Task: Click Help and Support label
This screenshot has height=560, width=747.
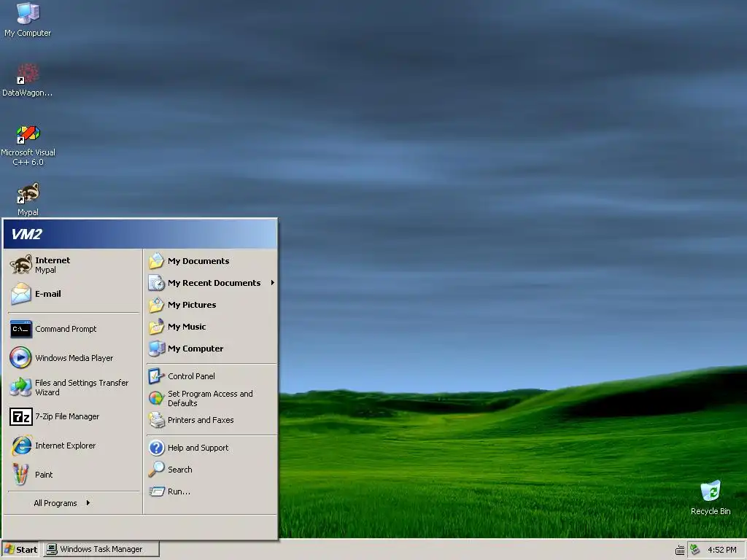Action: click(198, 448)
